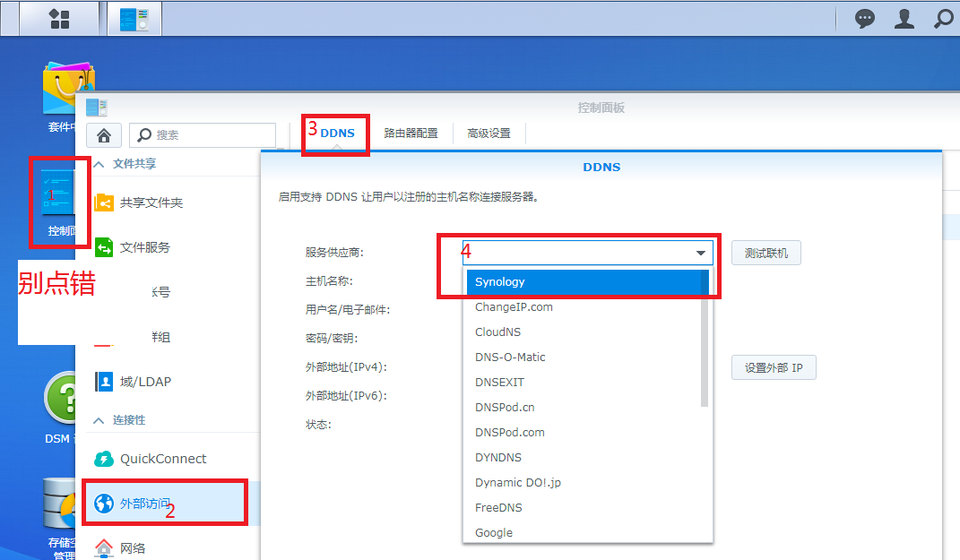Viewport: 960px width, 560px height.
Task: Click the user account silhouette icon
Action: click(904, 18)
